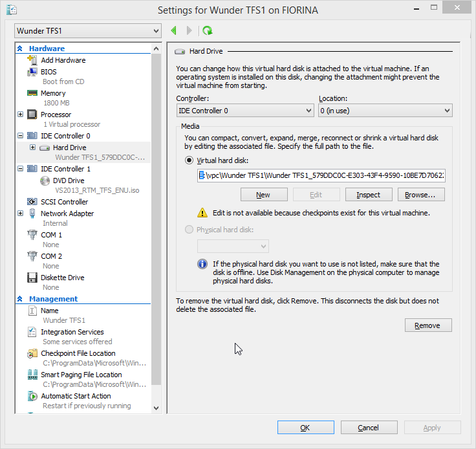Click the Browse... button
Viewport: 476px width, 449px height.
click(x=421, y=195)
